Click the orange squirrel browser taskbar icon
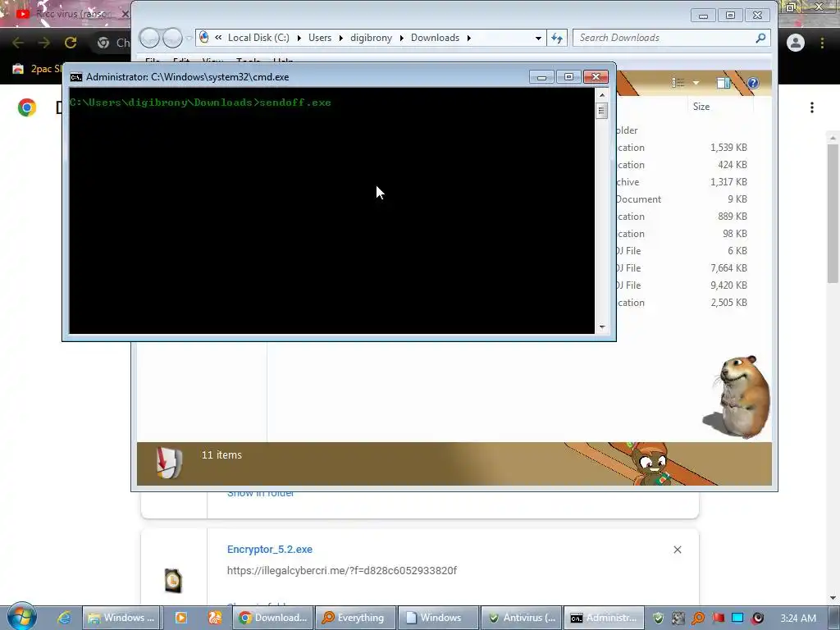 pyautogui.click(x=214, y=618)
